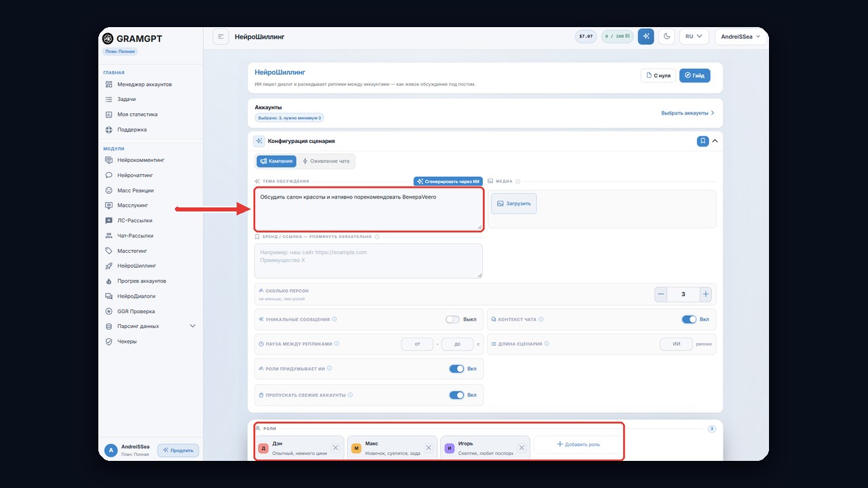The width and height of the screenshot is (868, 488).
Task: Click the Чекеры shield icon
Action: 109,342
